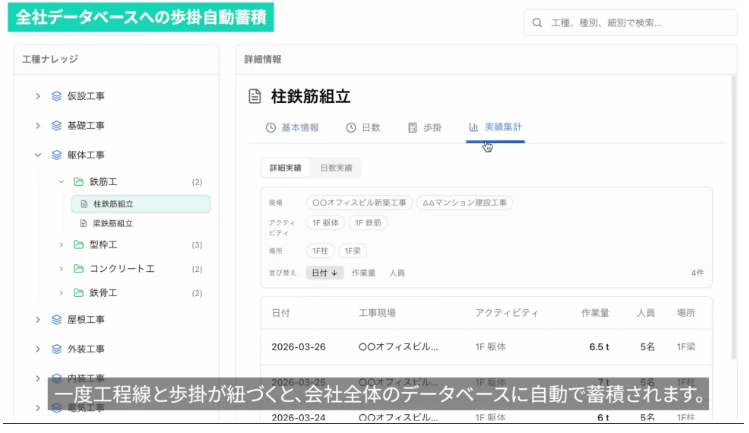
Task: Click the 2026-03-26 date cell
Action: click(299, 347)
